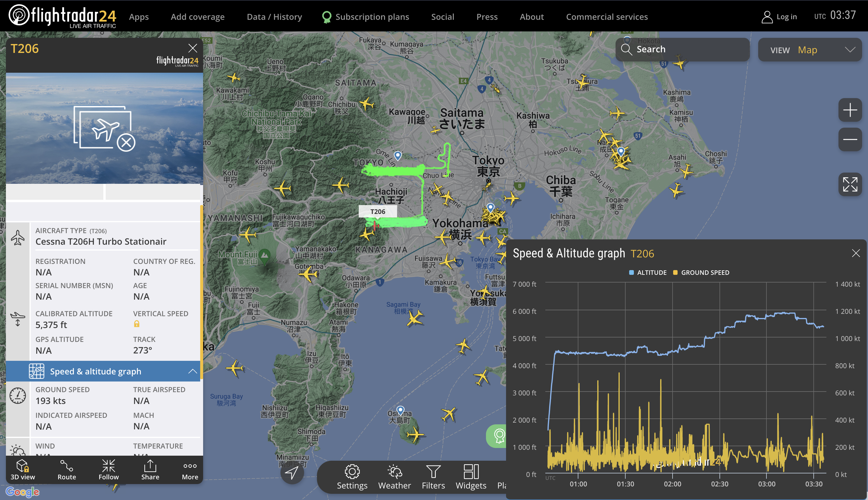Screen dimensions: 868x500
Task: Collapse the Speed & altitude graph section
Action: [x=192, y=371]
